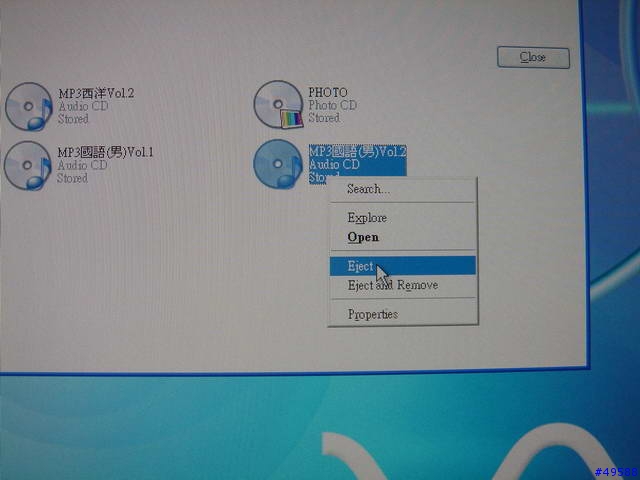Click Stored status under MP3國語(男)Vol.1
This screenshot has height=480, width=640.
[x=72, y=178]
